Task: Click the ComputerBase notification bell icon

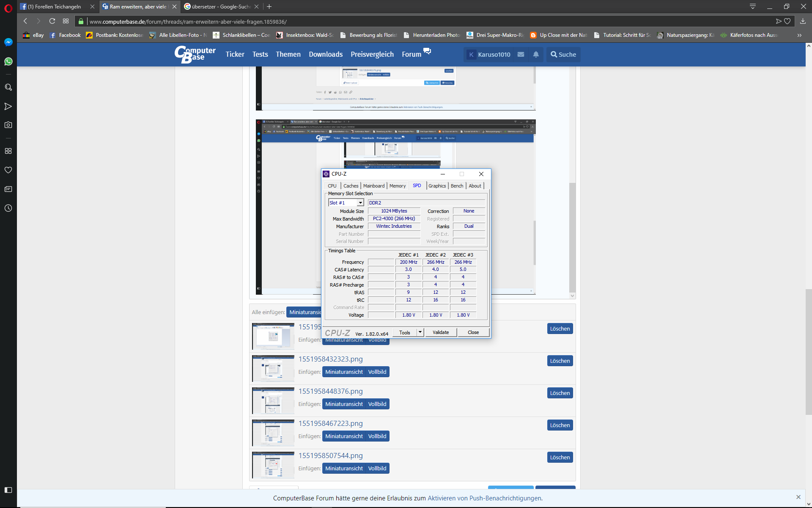Action: [536, 55]
